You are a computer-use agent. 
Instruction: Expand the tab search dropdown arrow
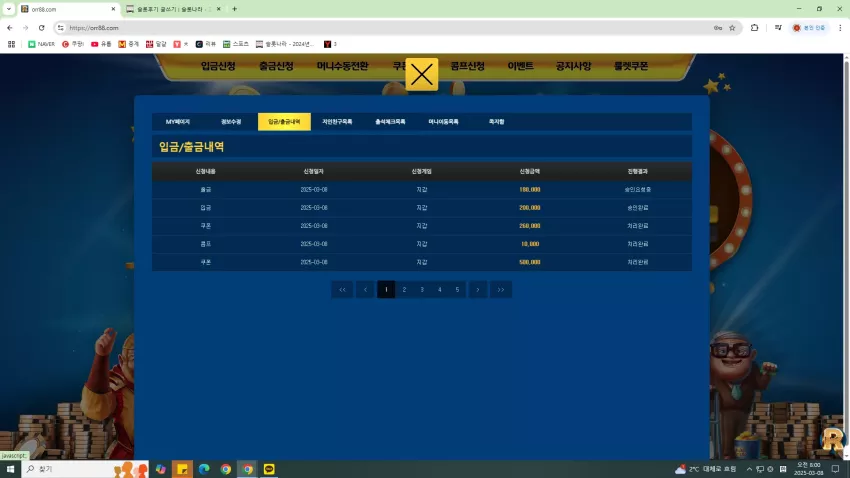point(9,9)
